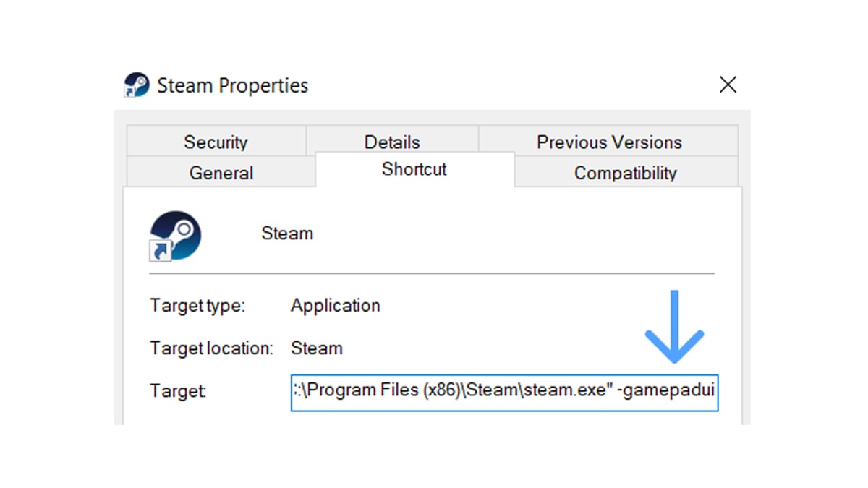Click the Target field label

pyautogui.click(x=177, y=390)
